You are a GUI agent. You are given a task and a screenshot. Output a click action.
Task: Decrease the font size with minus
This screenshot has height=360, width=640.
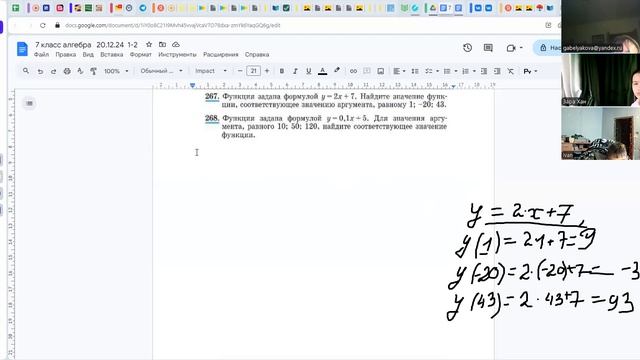tap(240, 71)
